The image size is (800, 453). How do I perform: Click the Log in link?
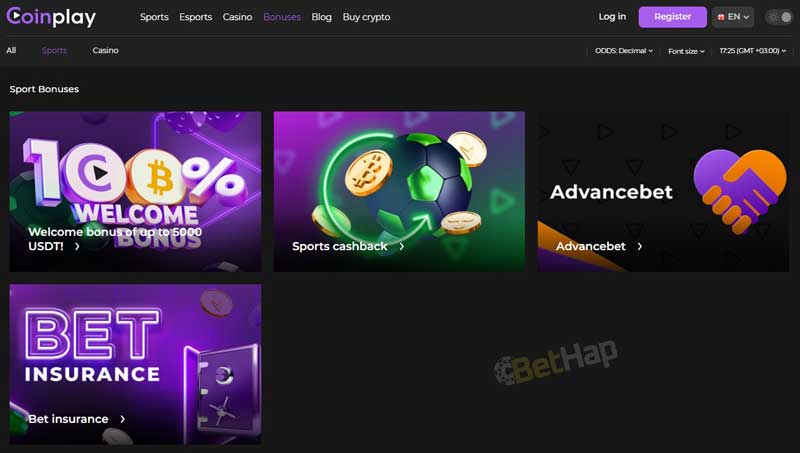pos(612,17)
